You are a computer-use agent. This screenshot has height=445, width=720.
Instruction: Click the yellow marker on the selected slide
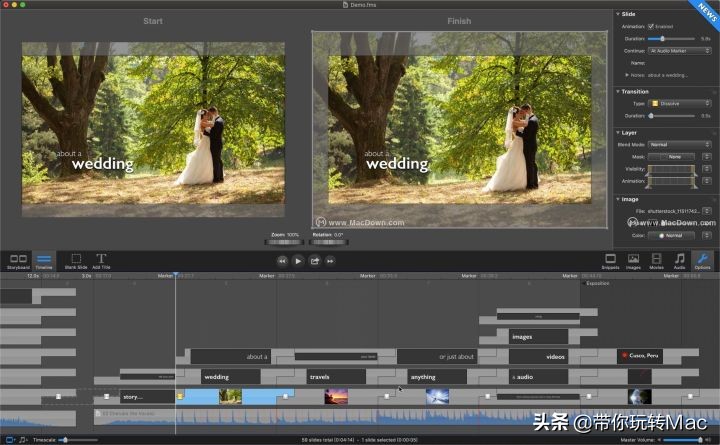tap(180, 396)
